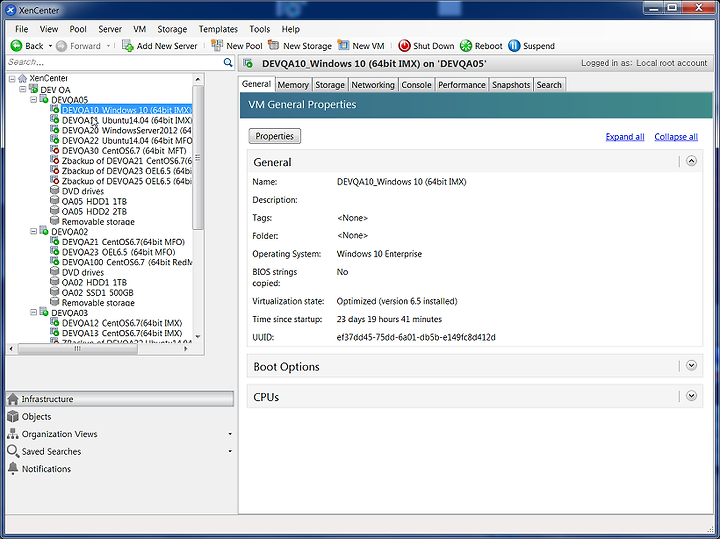
Task: Click the Expand all link
Action: point(625,137)
